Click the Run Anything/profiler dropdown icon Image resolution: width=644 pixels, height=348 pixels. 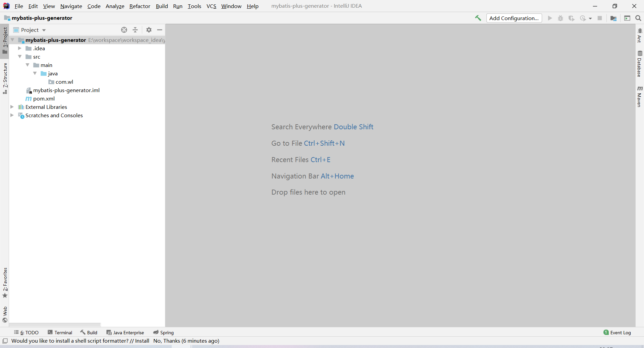click(586, 18)
